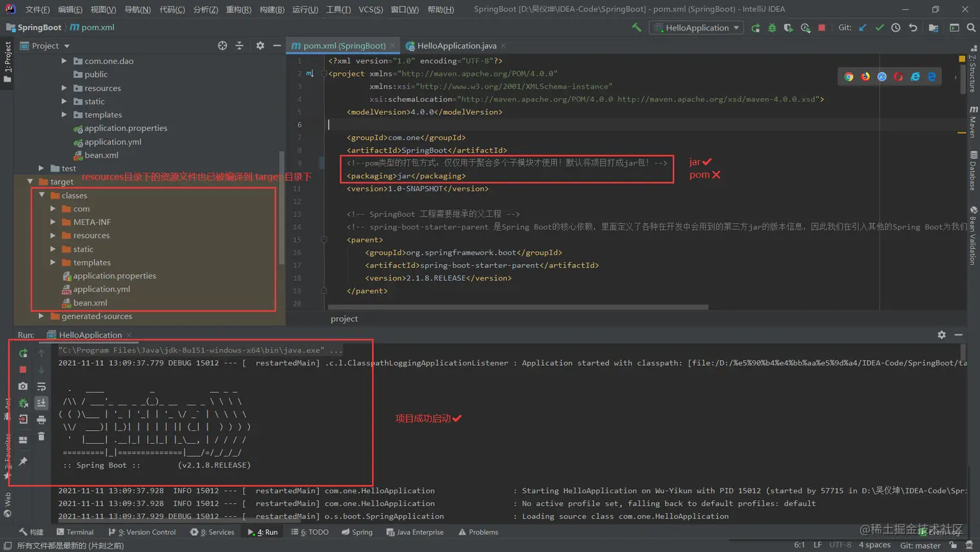Close the HelloApplication.java tab

tap(504, 46)
